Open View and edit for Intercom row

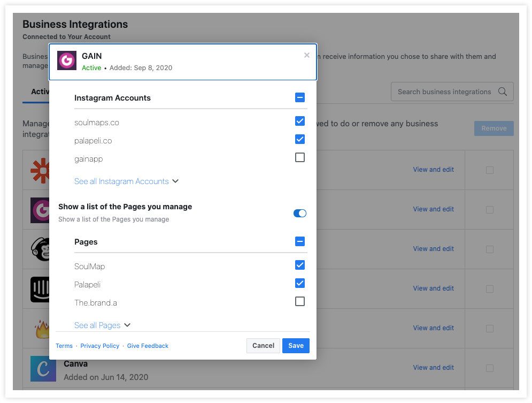tap(433, 288)
